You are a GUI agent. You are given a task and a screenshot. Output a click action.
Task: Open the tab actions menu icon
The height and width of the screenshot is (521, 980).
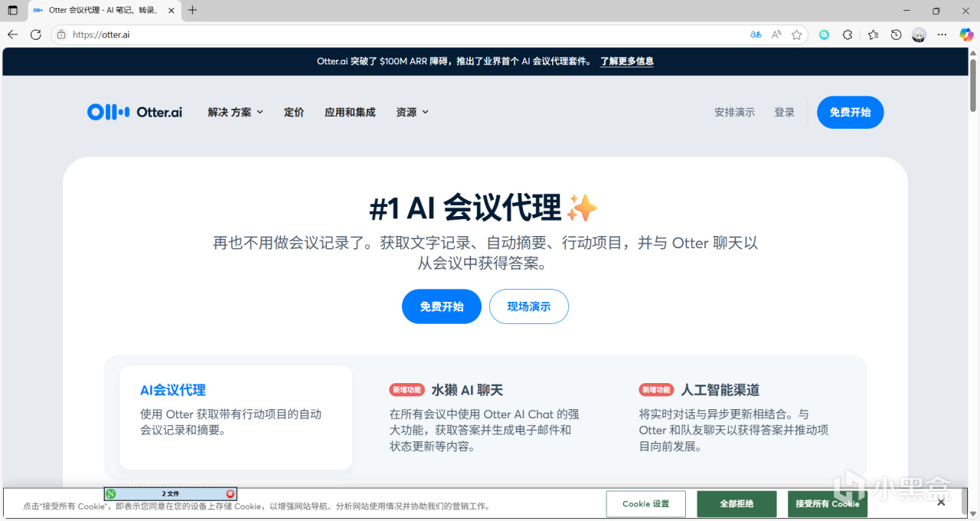(x=12, y=10)
